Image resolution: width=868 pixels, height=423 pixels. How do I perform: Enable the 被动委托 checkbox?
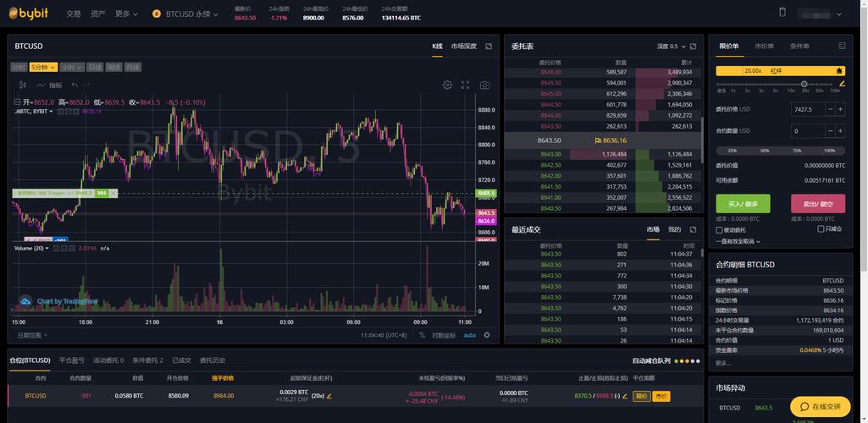point(719,230)
